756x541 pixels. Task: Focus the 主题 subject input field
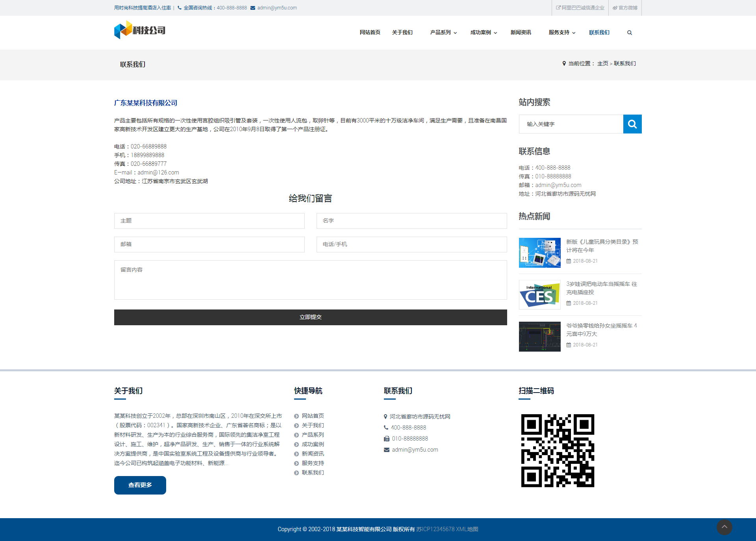point(209,221)
